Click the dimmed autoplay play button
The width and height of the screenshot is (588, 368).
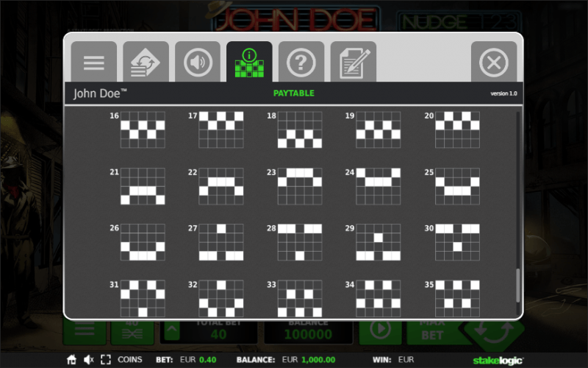click(380, 333)
